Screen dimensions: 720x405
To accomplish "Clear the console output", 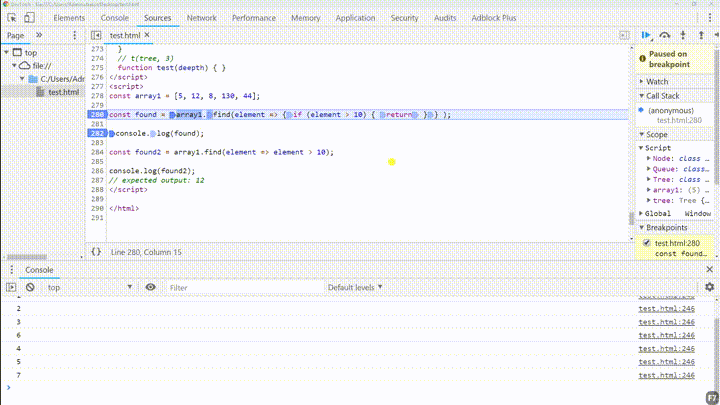I will tap(30, 287).
